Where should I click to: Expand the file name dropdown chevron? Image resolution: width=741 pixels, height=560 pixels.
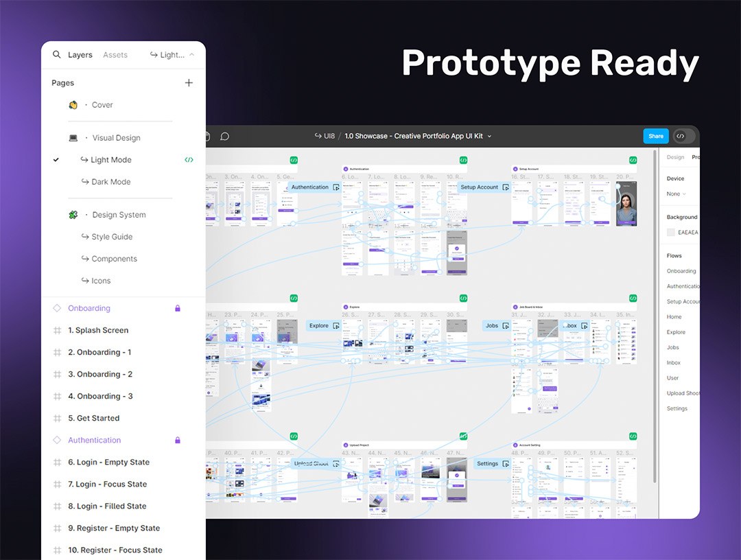489,137
